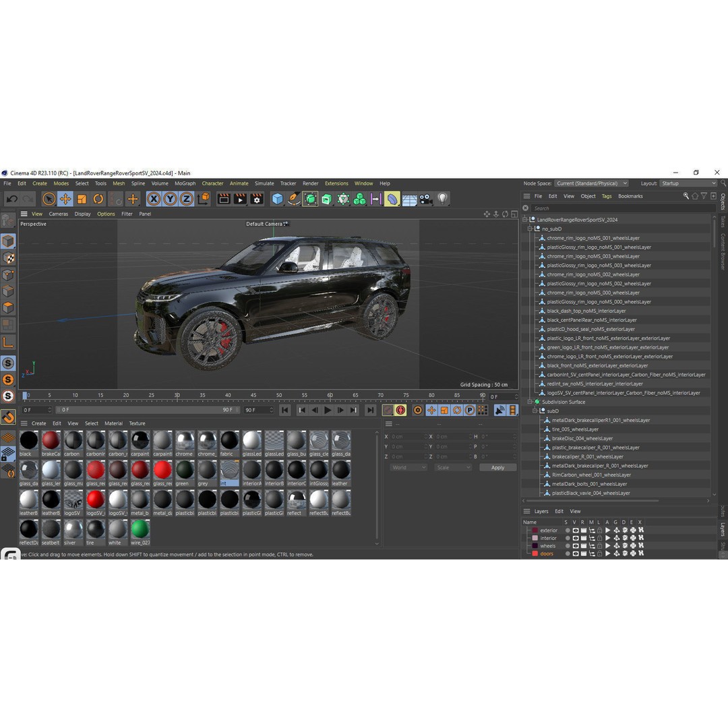Click the exterior layer color swatch

pyautogui.click(x=535, y=530)
